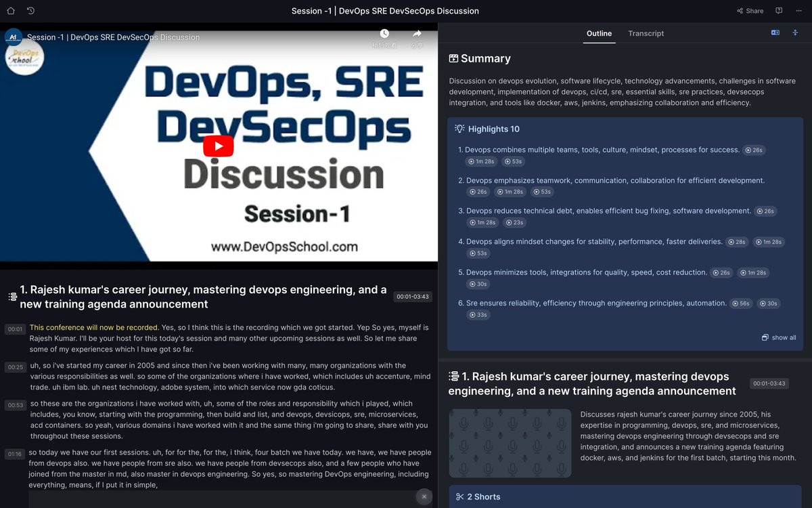Jump to 30s chip under highlight 5
The height and width of the screenshot is (508, 812).
coord(478,284)
